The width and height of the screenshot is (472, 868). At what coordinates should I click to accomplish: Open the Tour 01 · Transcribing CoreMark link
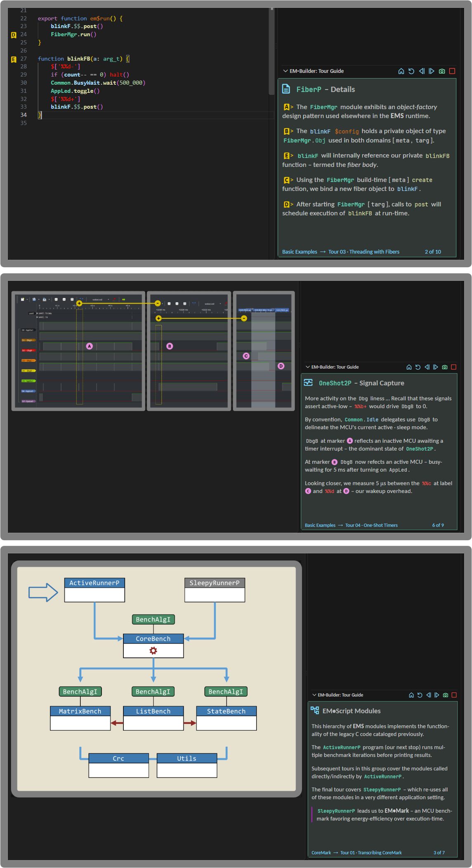tap(371, 853)
